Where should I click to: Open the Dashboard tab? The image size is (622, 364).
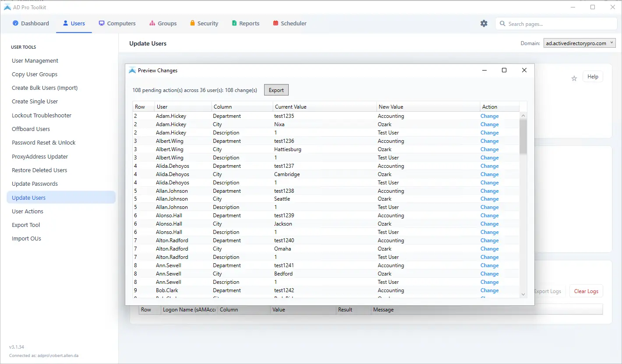point(31,24)
